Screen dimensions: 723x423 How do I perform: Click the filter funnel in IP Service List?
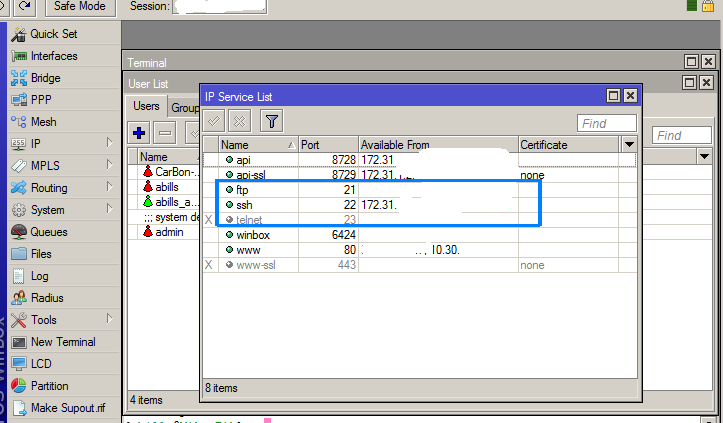click(x=271, y=122)
